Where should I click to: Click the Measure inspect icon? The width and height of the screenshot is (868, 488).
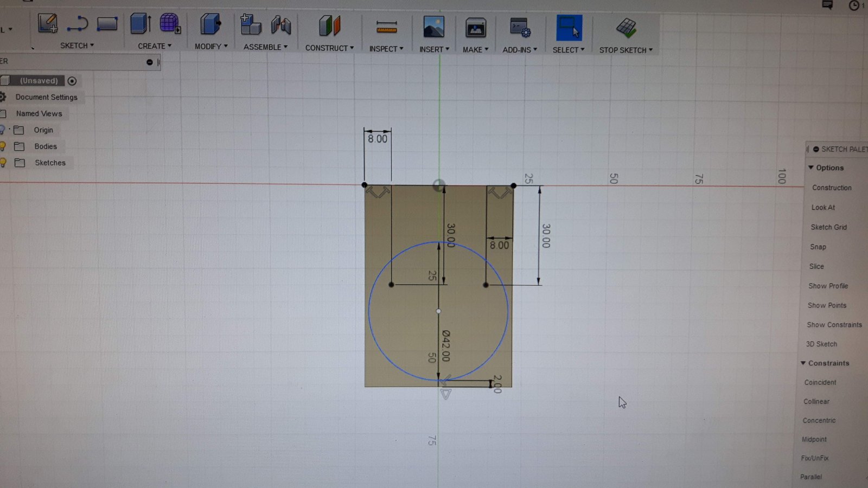[x=386, y=27]
